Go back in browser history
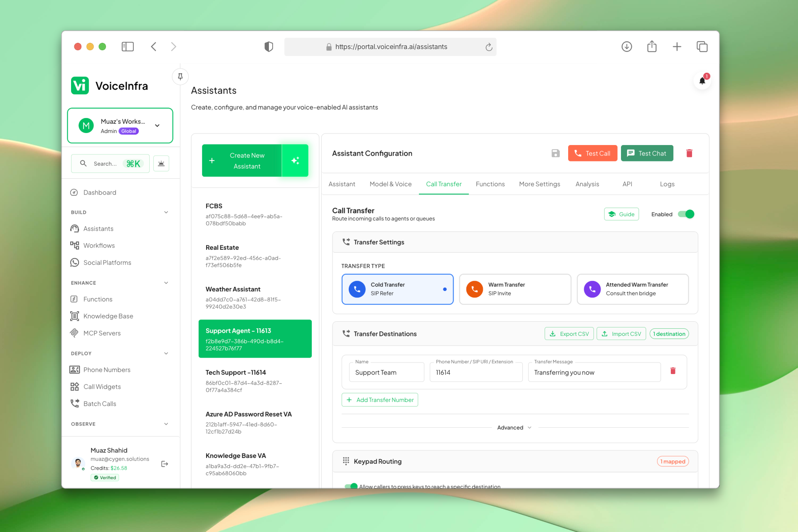The height and width of the screenshot is (532, 798). click(x=153, y=47)
